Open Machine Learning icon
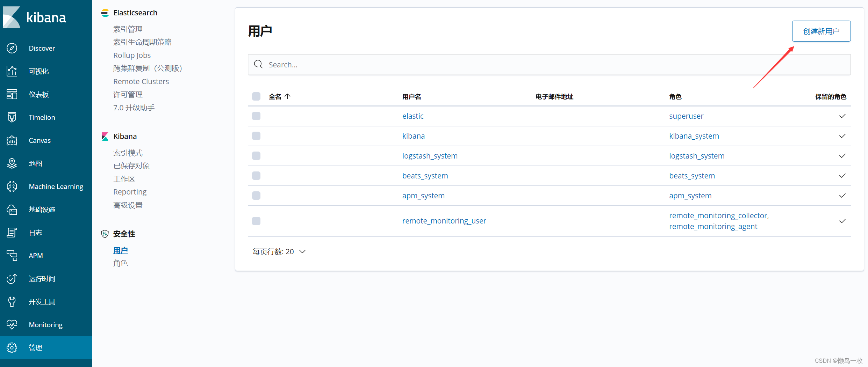 [x=12, y=186]
